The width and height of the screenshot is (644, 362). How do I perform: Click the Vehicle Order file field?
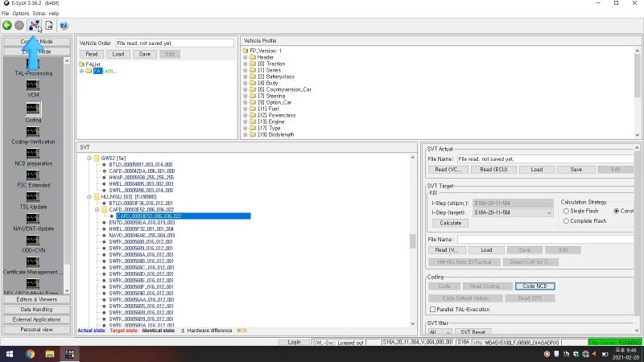pyautogui.click(x=175, y=43)
